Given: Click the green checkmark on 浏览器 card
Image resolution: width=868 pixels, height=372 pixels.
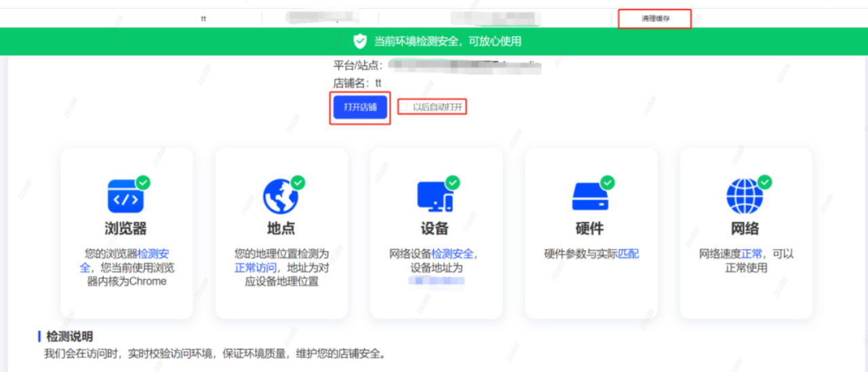Looking at the screenshot, I should coord(143,182).
